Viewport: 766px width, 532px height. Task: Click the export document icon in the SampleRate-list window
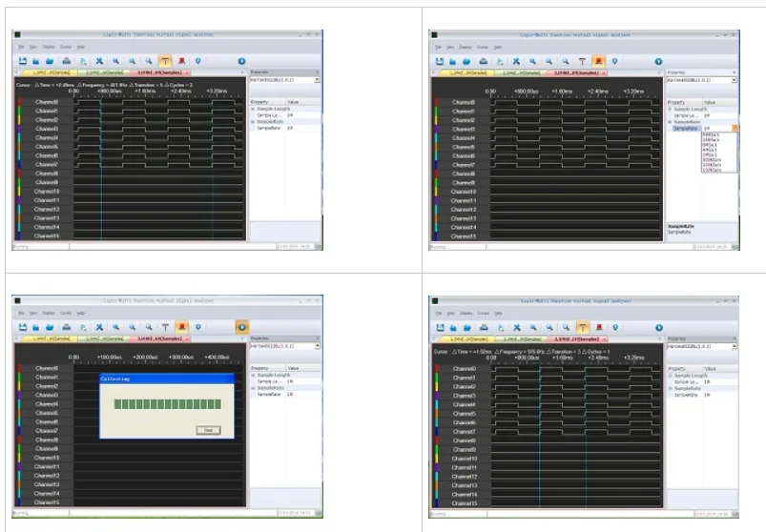click(x=500, y=62)
